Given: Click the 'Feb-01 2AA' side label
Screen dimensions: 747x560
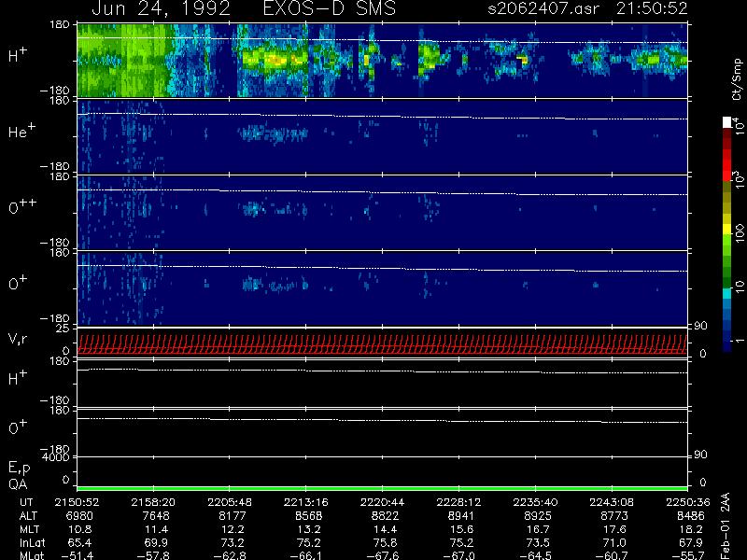Looking at the screenshot, I should (726, 525).
